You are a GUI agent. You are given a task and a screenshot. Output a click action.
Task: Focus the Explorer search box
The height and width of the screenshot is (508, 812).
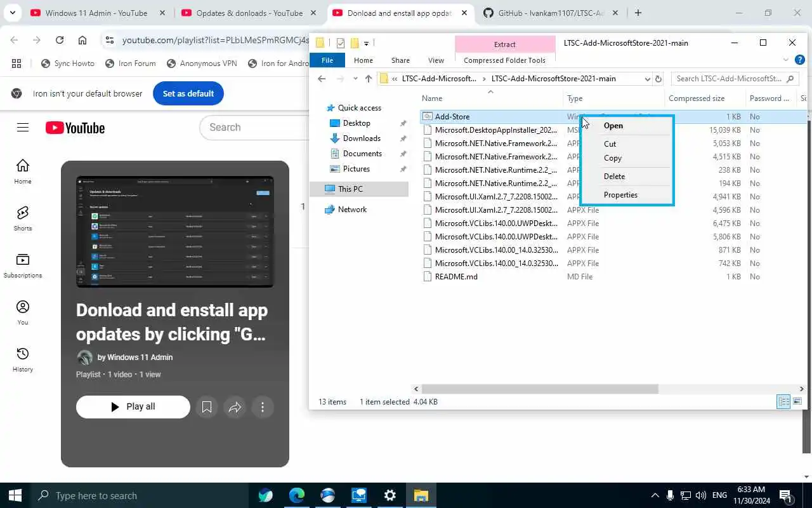pyautogui.click(x=735, y=79)
